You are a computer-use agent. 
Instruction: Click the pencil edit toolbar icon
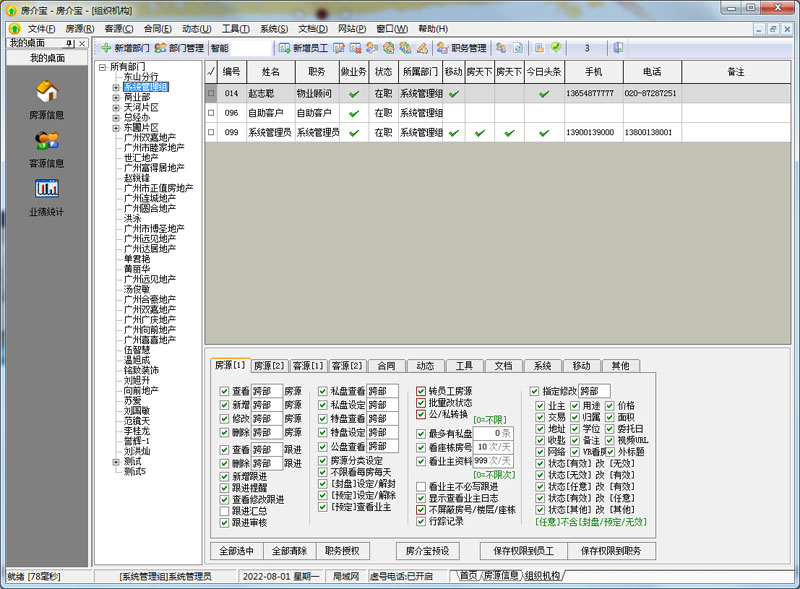point(422,48)
